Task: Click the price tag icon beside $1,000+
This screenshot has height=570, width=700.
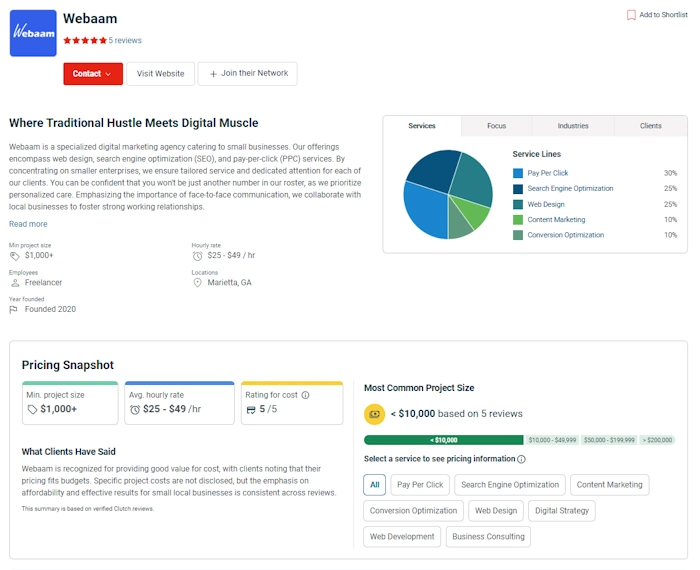Action: point(15,256)
